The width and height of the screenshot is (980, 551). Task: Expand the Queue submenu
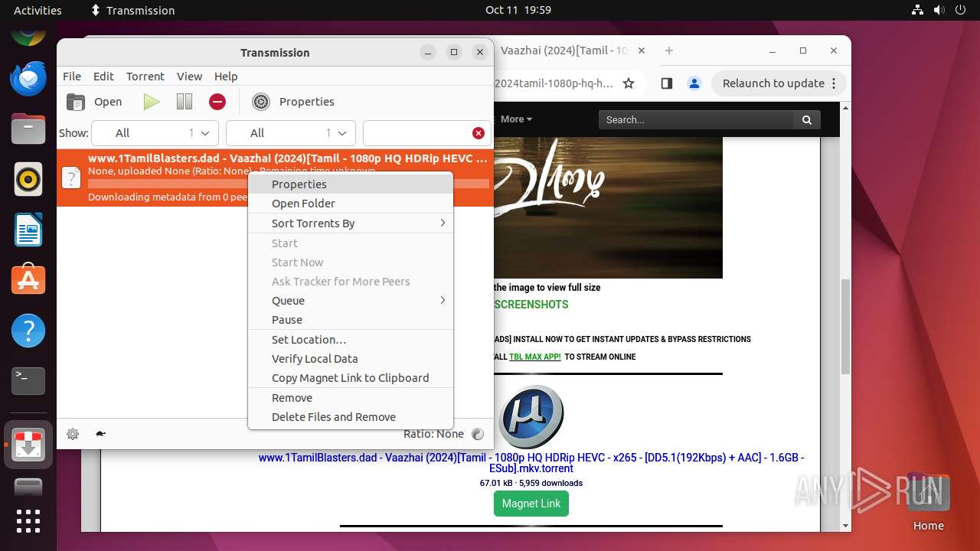(351, 301)
